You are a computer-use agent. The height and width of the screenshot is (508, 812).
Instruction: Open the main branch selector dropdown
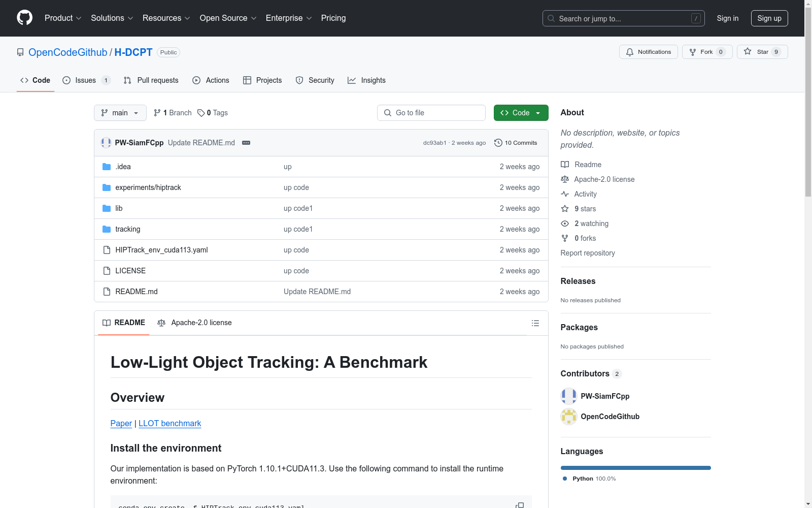120,113
